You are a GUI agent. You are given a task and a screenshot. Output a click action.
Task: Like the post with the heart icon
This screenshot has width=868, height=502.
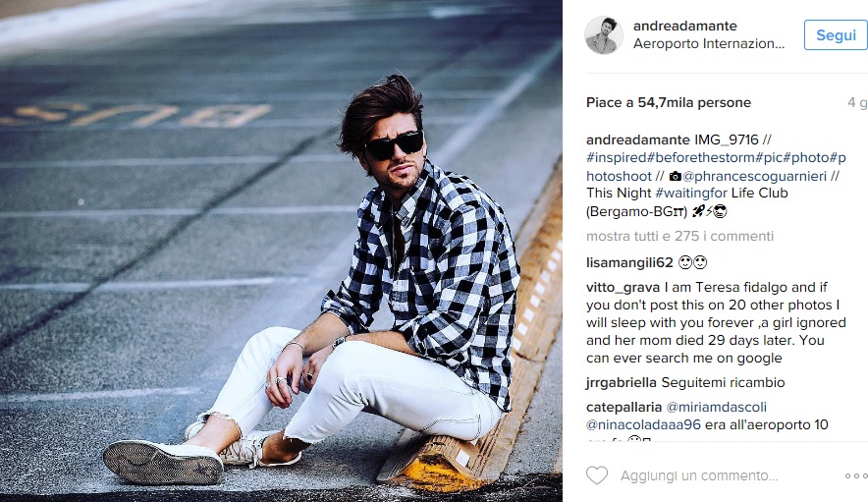597,475
